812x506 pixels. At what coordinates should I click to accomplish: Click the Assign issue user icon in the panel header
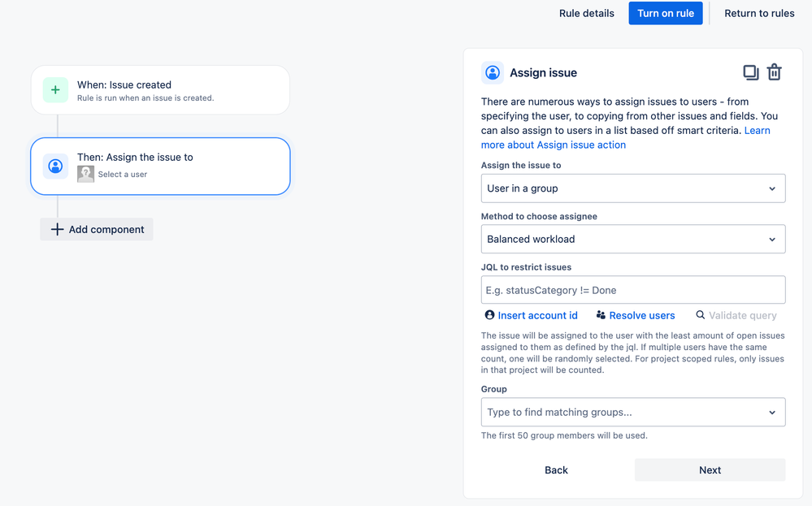[x=493, y=72]
